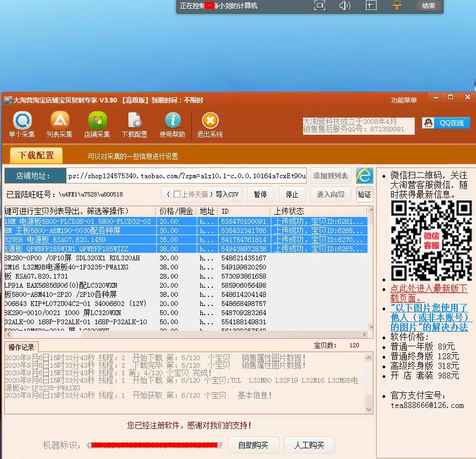Screen dimensions: 476x459
Task: Click the product list scroll-right arrow
Action: click(x=364, y=334)
